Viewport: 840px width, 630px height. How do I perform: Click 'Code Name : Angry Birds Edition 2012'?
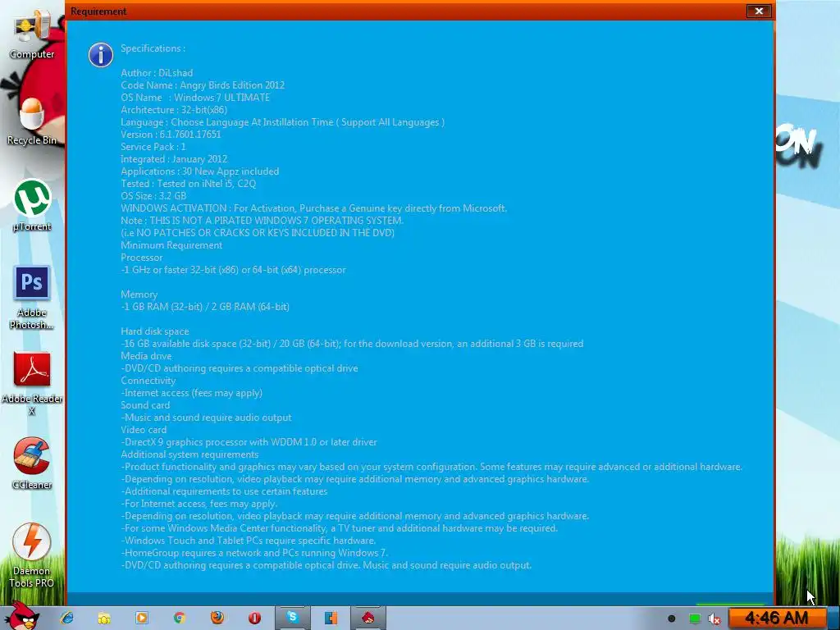point(203,85)
